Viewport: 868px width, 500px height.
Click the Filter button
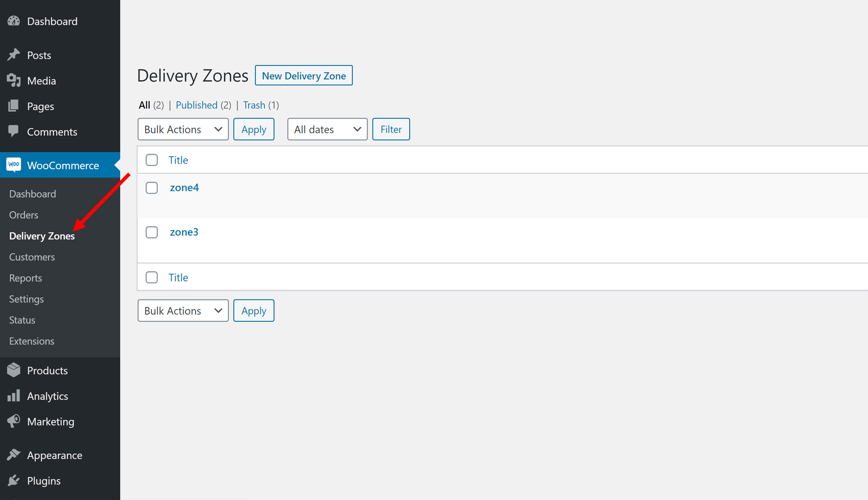tap(391, 129)
